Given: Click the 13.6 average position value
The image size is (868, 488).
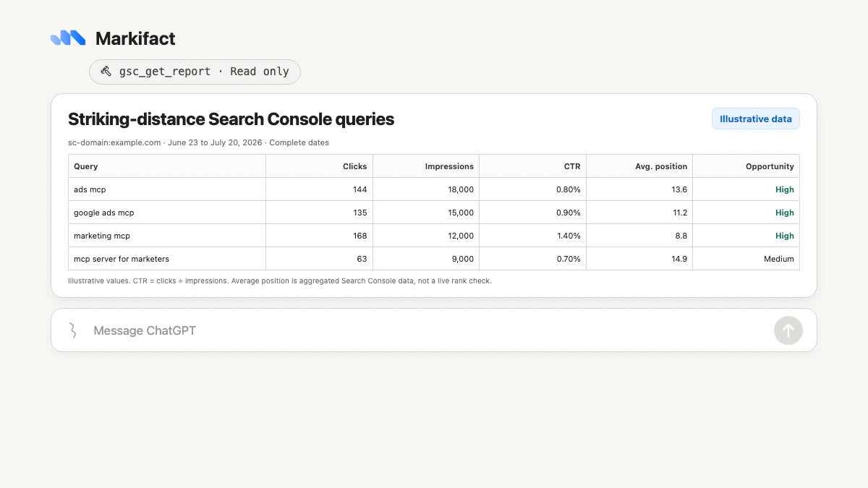Looking at the screenshot, I should [x=679, y=189].
